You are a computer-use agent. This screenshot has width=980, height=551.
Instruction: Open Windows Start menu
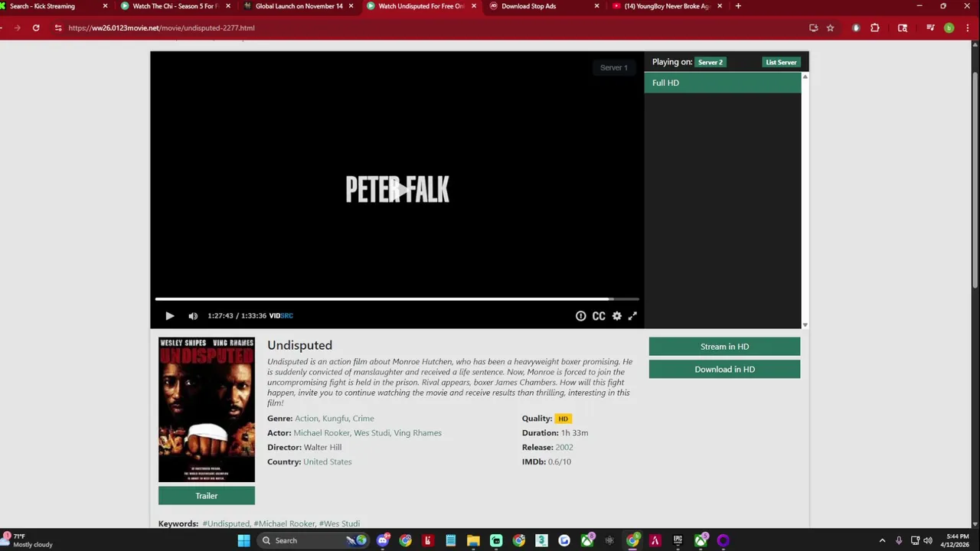click(x=243, y=540)
